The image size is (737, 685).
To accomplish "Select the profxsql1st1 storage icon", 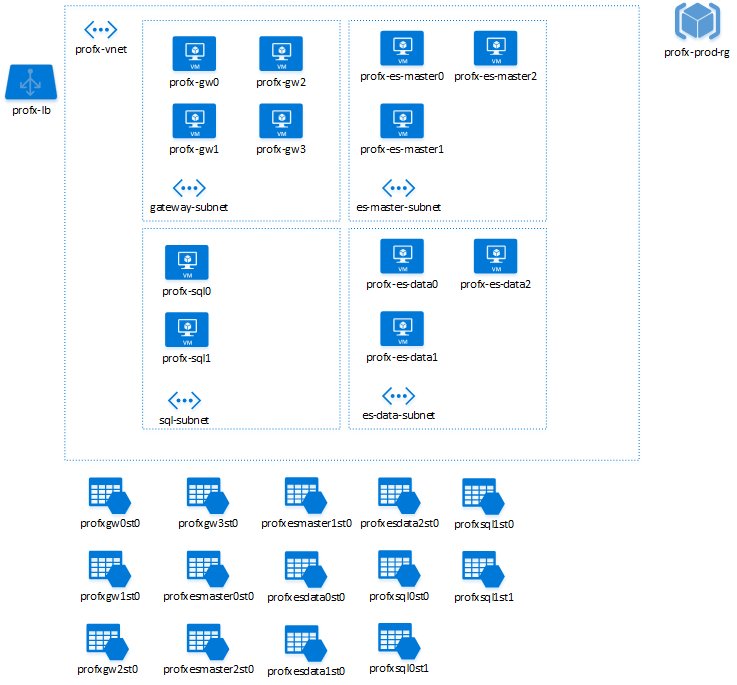I will coord(483,569).
